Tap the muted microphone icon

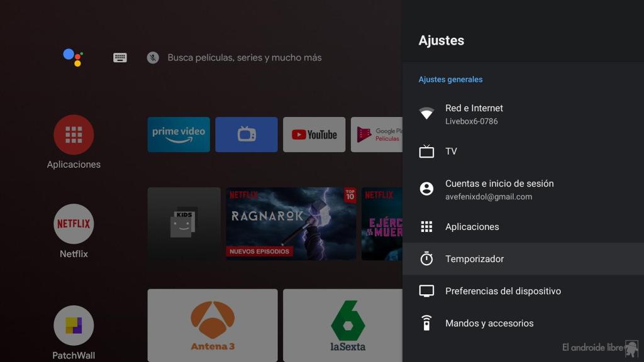(x=153, y=57)
